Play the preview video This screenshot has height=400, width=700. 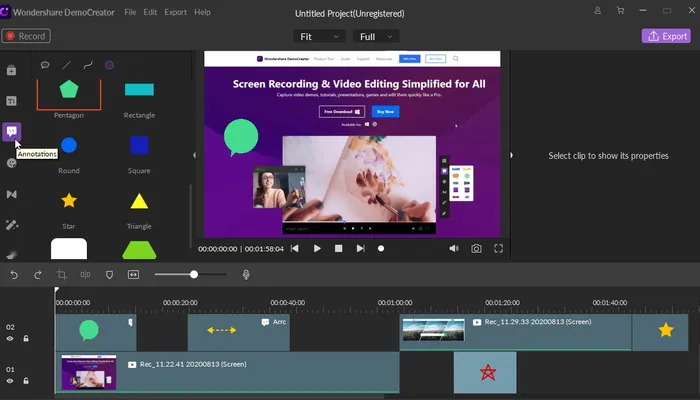317,249
